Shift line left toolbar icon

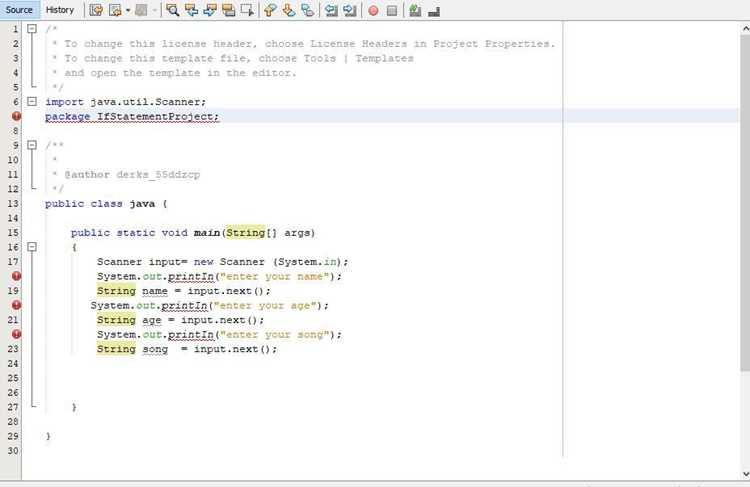point(331,11)
